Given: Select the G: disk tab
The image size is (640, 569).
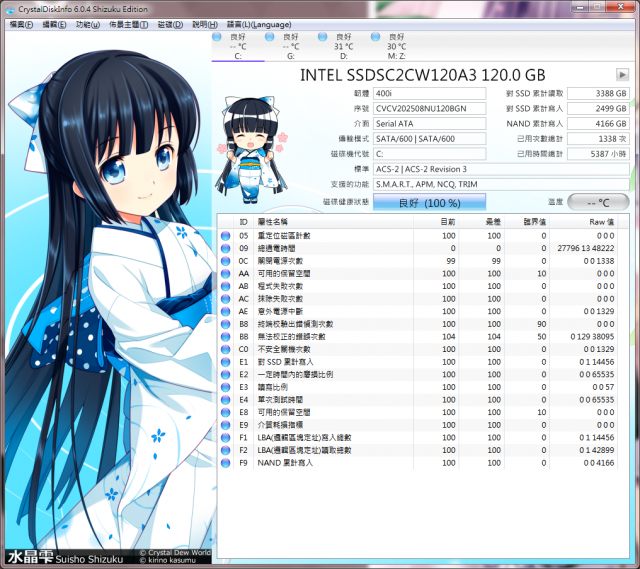Looking at the screenshot, I should coord(291,46).
